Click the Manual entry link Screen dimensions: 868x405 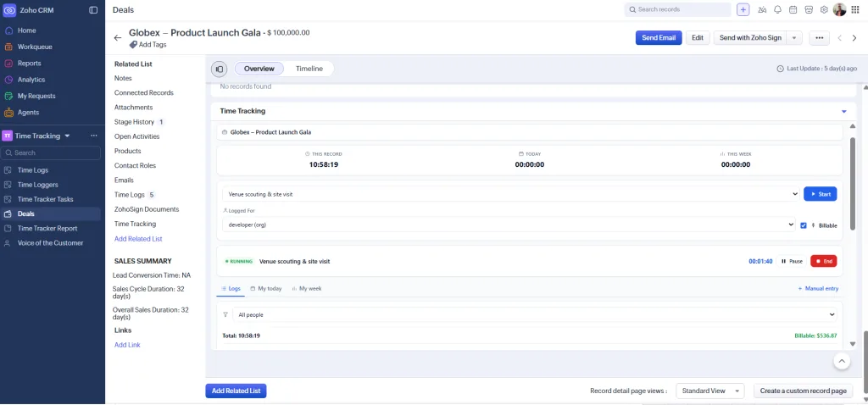pyautogui.click(x=818, y=288)
